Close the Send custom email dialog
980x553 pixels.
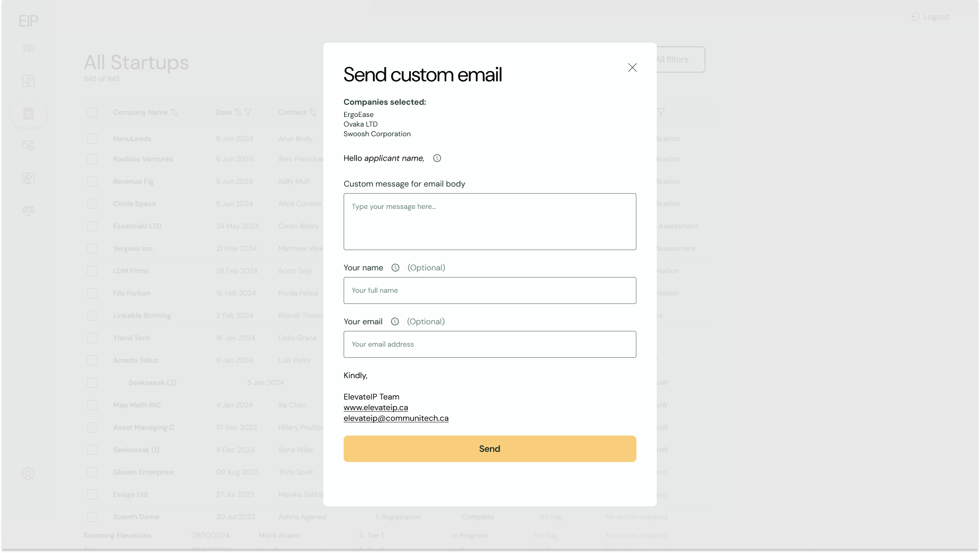(x=632, y=68)
